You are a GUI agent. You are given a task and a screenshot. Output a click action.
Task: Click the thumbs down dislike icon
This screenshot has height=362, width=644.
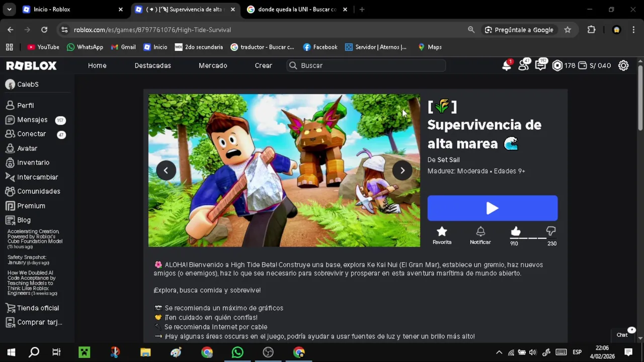[x=551, y=231]
